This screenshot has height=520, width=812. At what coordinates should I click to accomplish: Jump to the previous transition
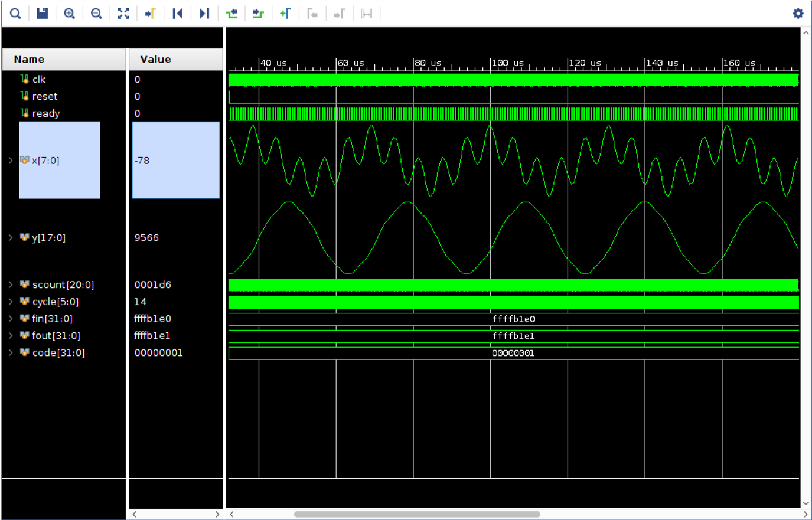tap(231, 14)
